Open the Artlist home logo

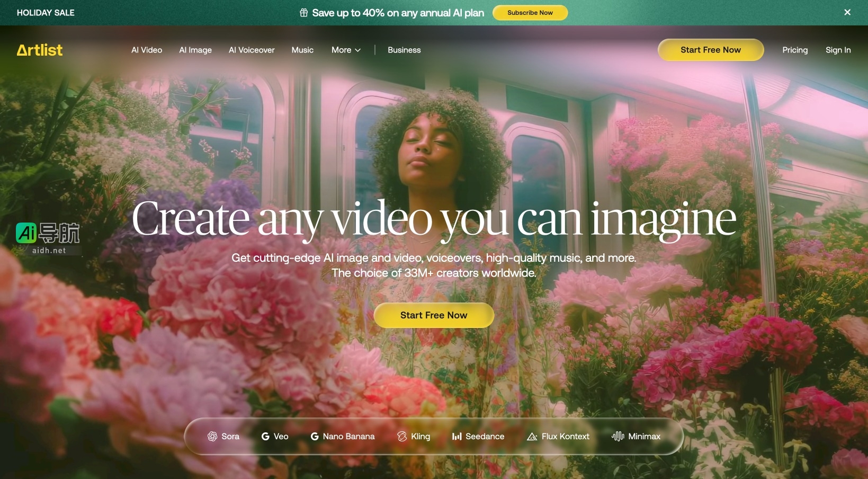40,50
